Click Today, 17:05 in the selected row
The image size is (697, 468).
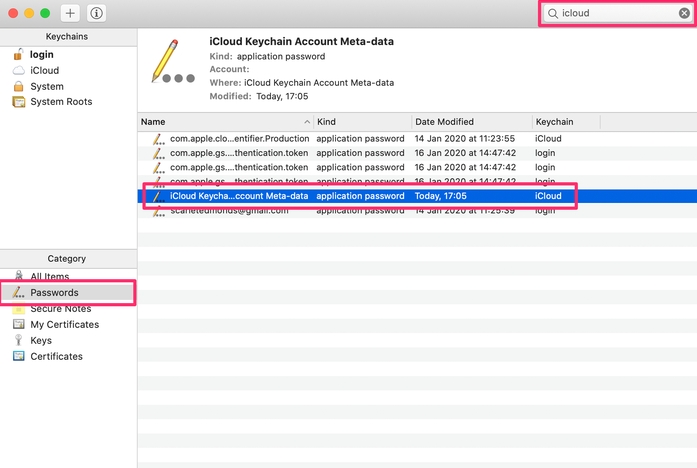pyautogui.click(x=441, y=196)
